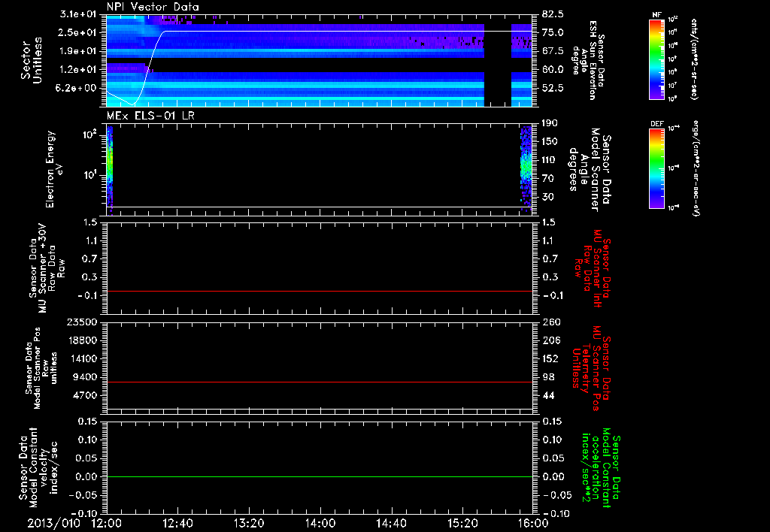770x532 pixels.
Task: Click the "Model Scanner Pos Raw unitless" label
Action: point(42,368)
